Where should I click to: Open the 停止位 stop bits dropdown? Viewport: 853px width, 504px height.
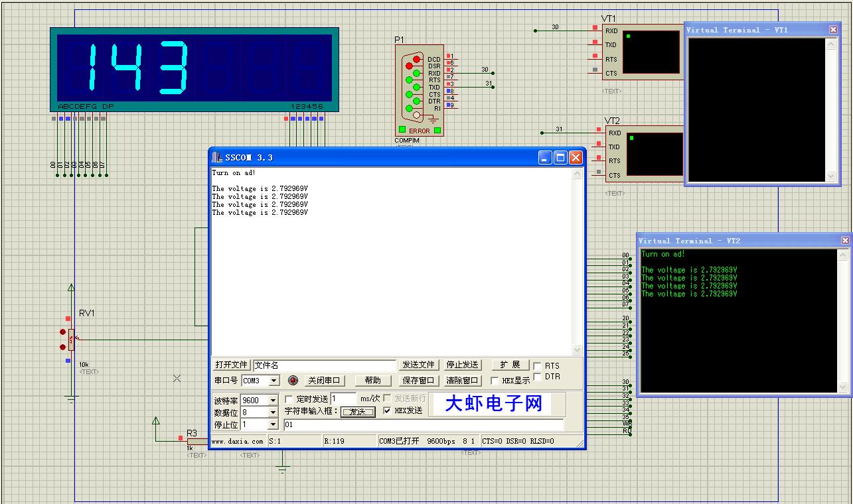point(273,424)
